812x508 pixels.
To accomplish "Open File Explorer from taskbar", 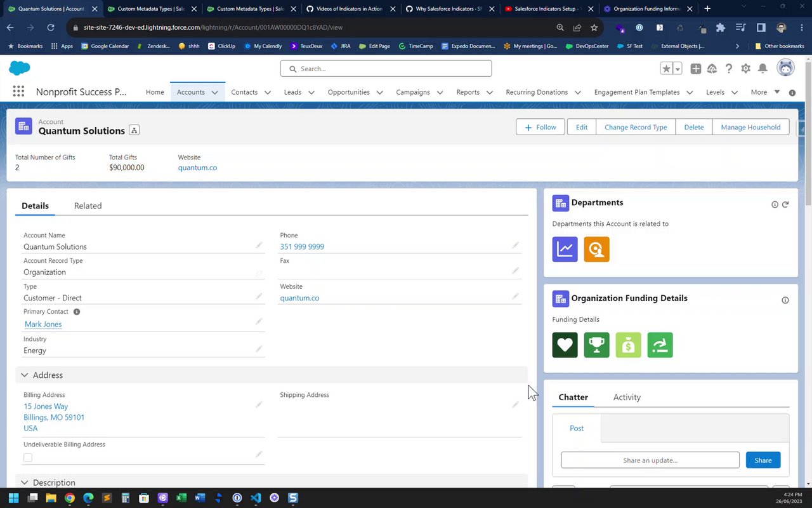I will point(51,498).
